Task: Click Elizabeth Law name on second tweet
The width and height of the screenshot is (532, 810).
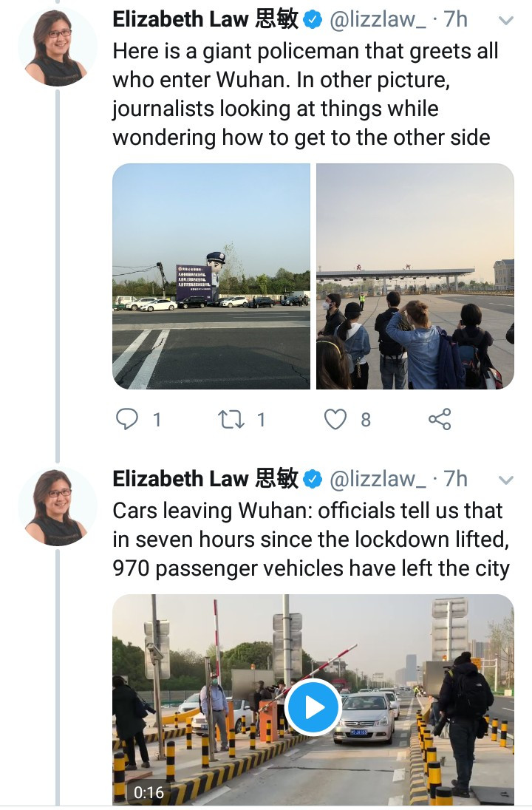Action: (x=205, y=479)
